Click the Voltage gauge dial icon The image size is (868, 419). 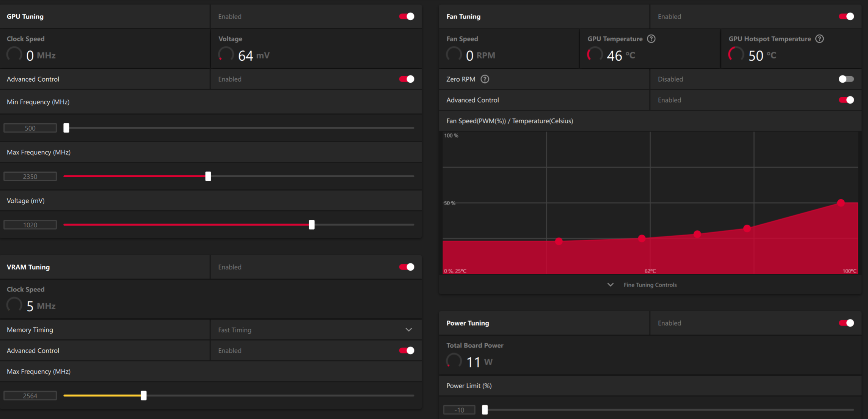coord(226,55)
